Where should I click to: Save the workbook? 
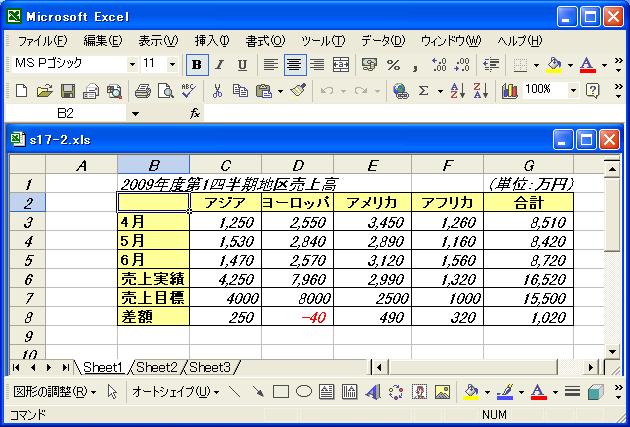coord(68,91)
